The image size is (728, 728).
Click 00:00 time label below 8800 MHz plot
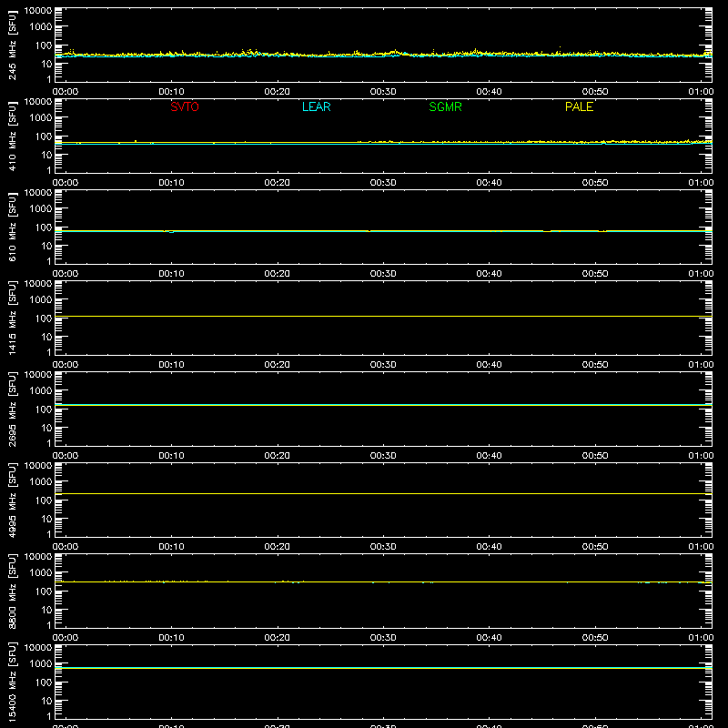66,638
